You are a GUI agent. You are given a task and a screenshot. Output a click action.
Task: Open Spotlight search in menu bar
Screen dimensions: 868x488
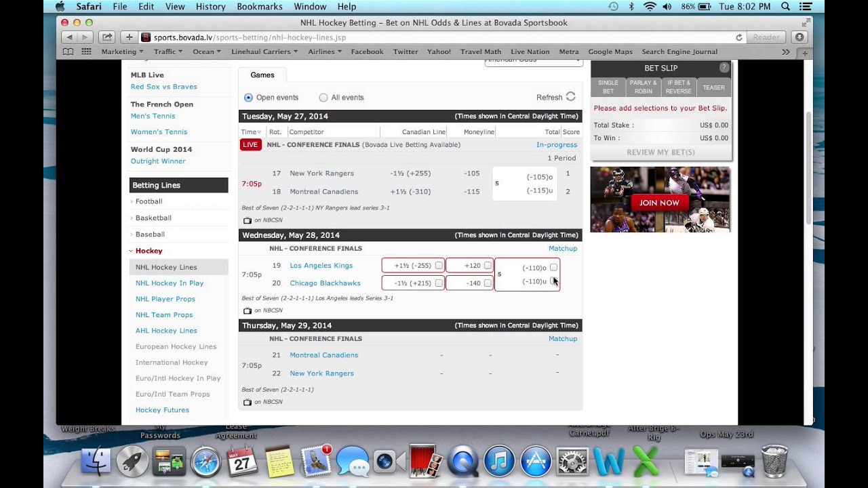point(786,7)
